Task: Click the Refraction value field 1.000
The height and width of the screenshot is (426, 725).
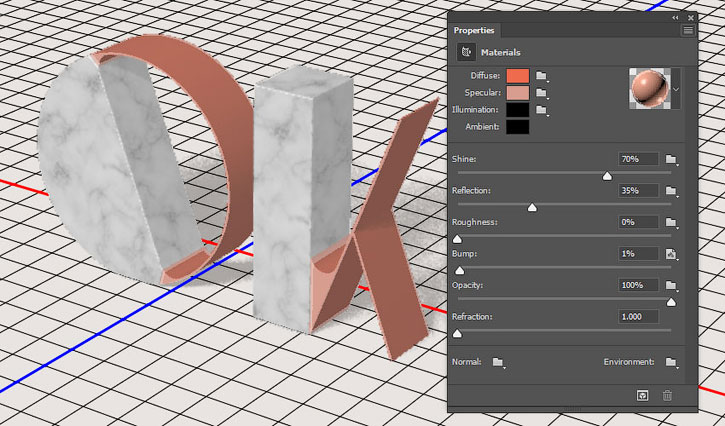Action: click(x=638, y=317)
